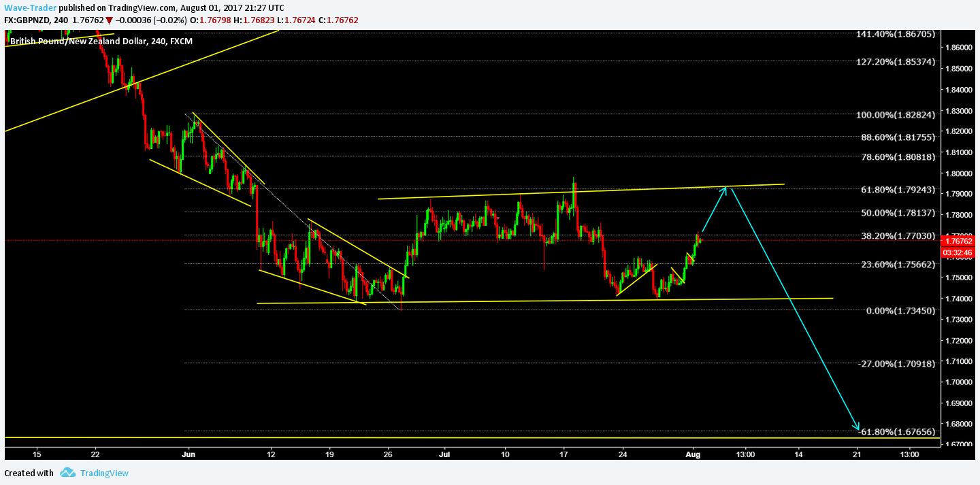Click the Aug date on time axis
Screen dimensions: 980x485
693,454
